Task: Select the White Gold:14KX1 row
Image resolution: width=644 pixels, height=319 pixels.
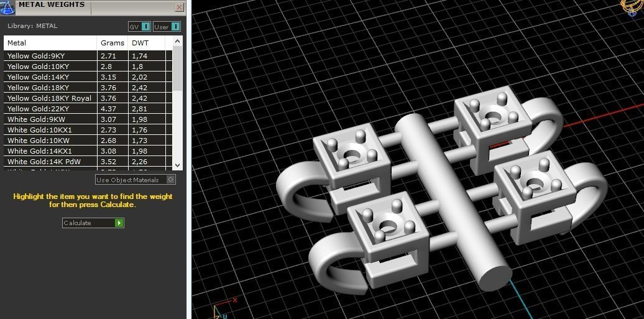Action: 88,151
